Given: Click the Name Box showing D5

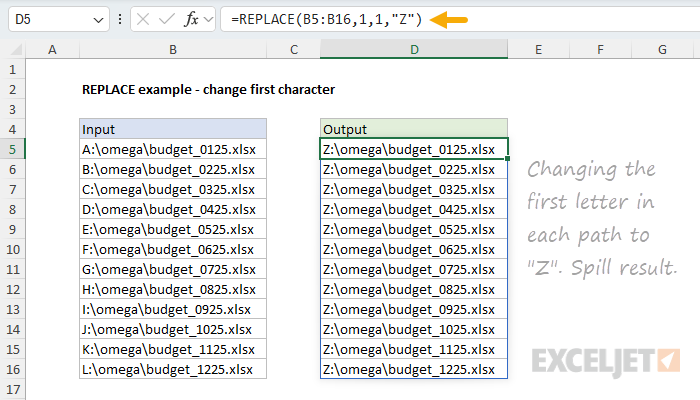Looking at the screenshot, I should (58, 20).
